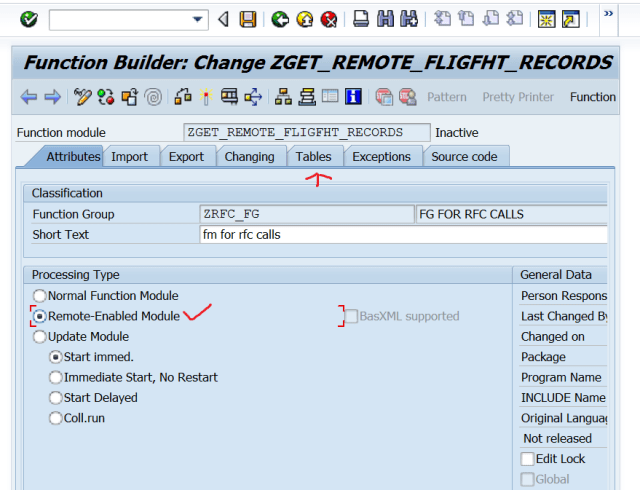This screenshot has height=490, width=640.
Task: Activate using the matchstick icon
Action: tap(206, 97)
